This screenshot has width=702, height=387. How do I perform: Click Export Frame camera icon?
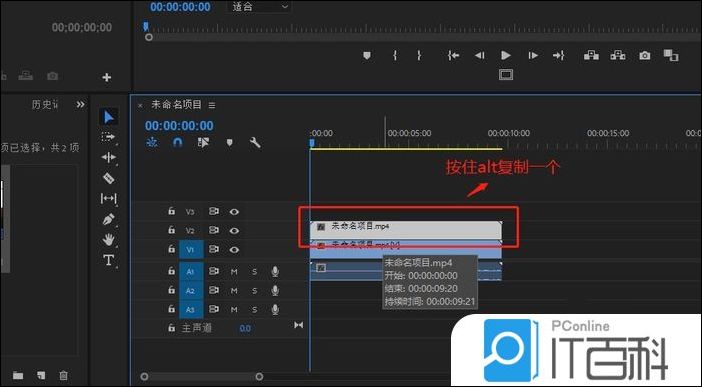645,56
